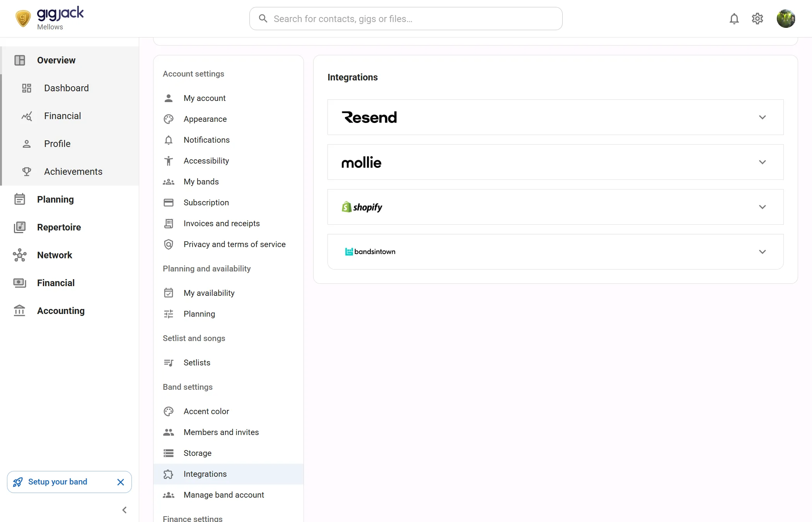Open Accessibility figure icon
Viewport: 812px width, 522px height.
click(x=169, y=161)
